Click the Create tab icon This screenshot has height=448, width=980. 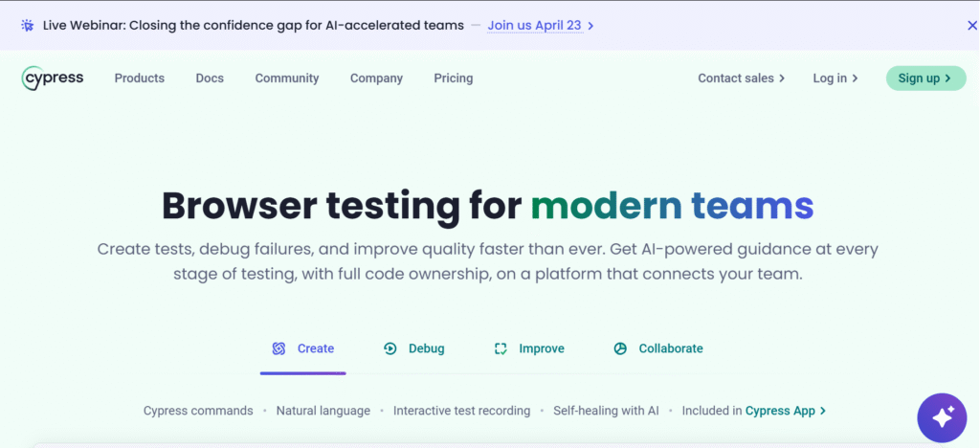tap(278, 348)
